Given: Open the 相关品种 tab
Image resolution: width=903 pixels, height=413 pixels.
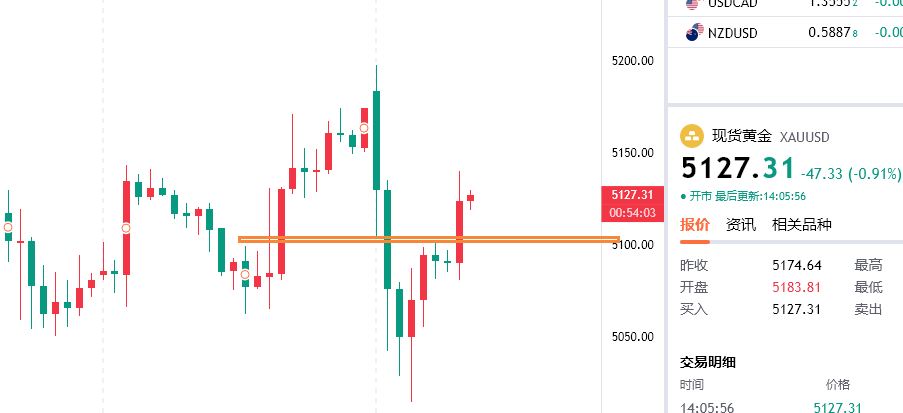Looking at the screenshot, I should coord(801,225).
